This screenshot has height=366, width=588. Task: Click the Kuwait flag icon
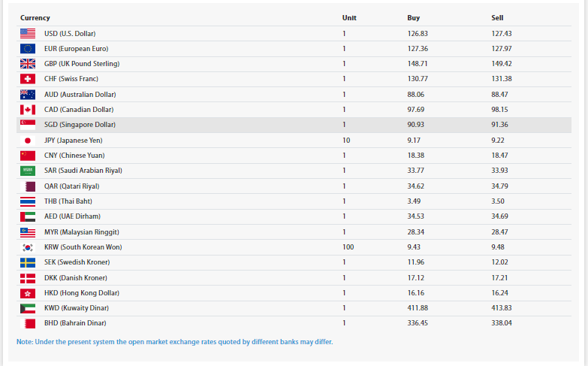pyautogui.click(x=28, y=308)
